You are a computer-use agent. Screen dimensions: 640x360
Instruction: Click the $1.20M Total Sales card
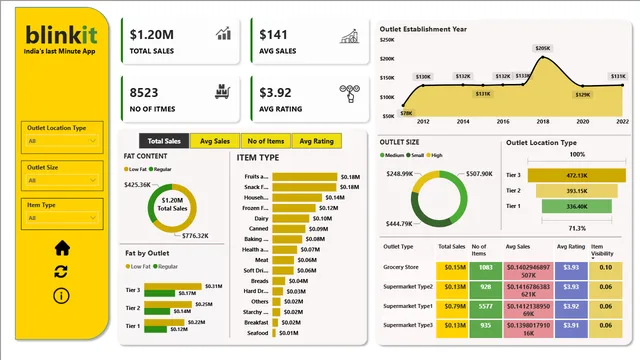coord(180,41)
